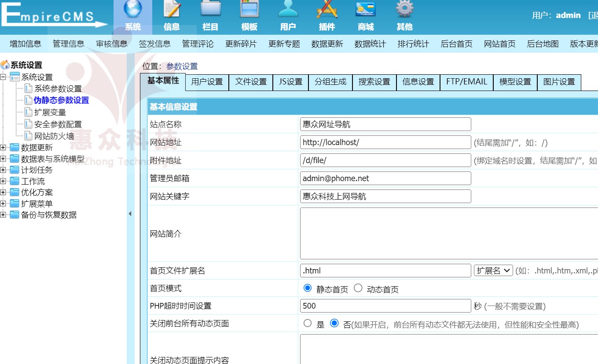Expand the 数据更新 tree node
Viewport: 598px width, 364px height.
pos(4,147)
